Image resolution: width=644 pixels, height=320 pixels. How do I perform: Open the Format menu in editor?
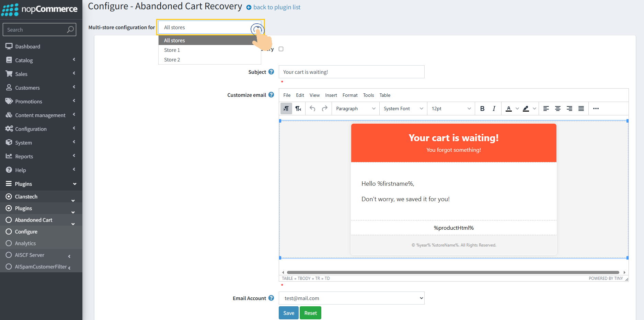click(x=350, y=95)
